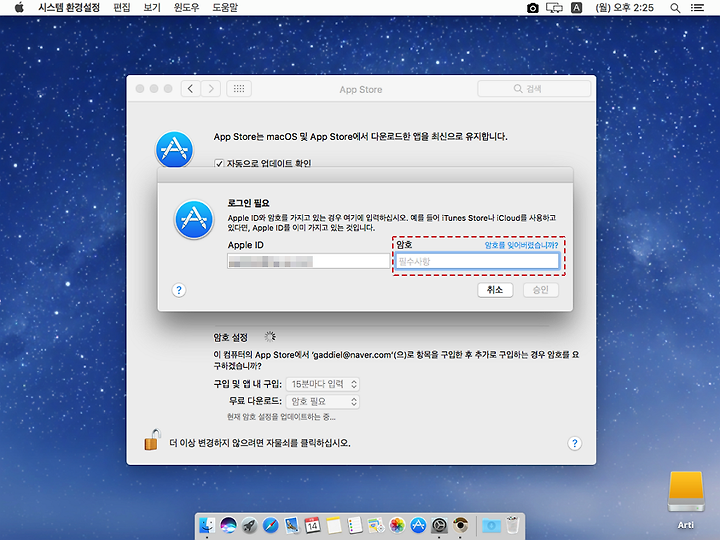Screen dimensions: 720x540
Task: Click the 검색 search field
Action: point(534,89)
